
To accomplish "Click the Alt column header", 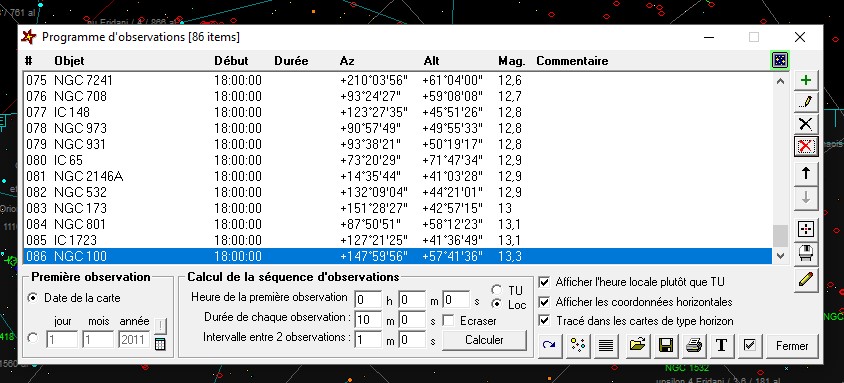I will [432, 61].
